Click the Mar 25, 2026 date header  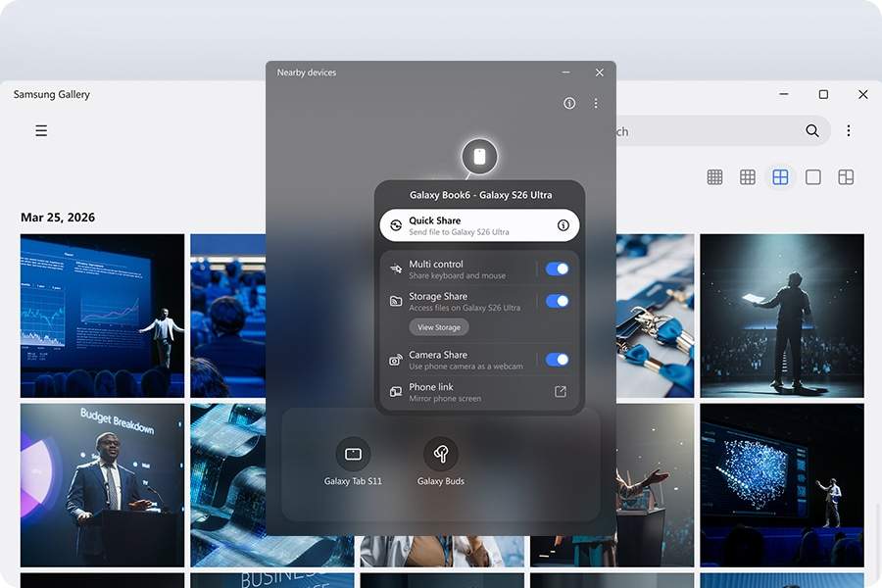[x=58, y=218]
